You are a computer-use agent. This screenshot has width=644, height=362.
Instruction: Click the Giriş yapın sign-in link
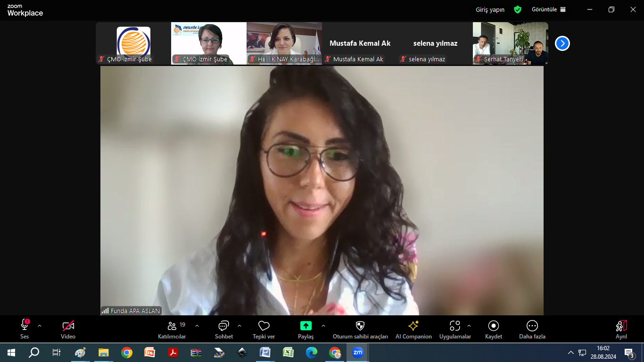[x=490, y=9]
